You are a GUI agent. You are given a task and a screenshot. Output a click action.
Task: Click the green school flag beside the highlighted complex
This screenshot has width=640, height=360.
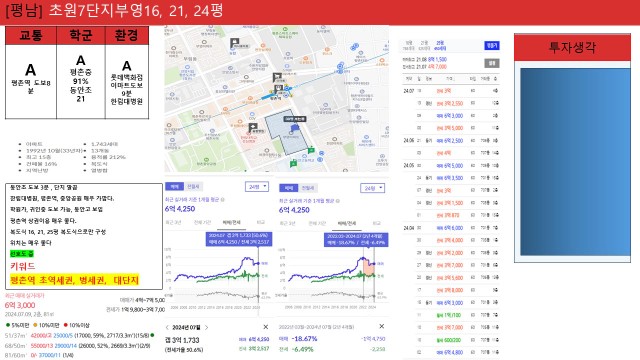pos(311,150)
